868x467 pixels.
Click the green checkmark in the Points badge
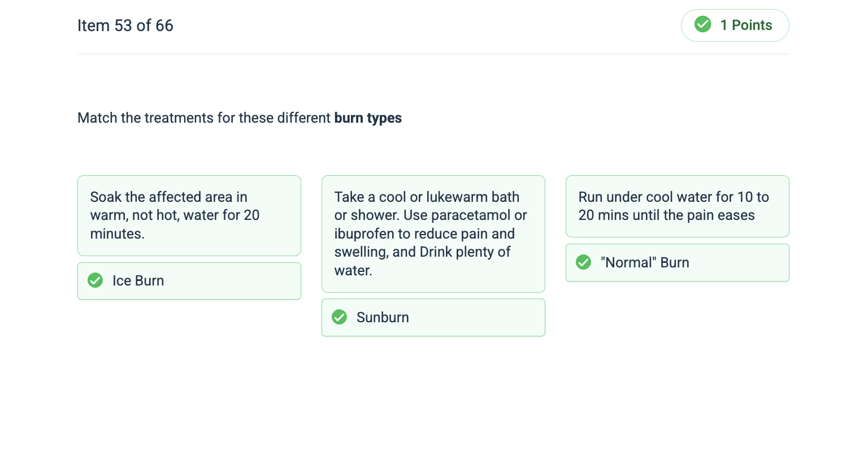pos(702,24)
